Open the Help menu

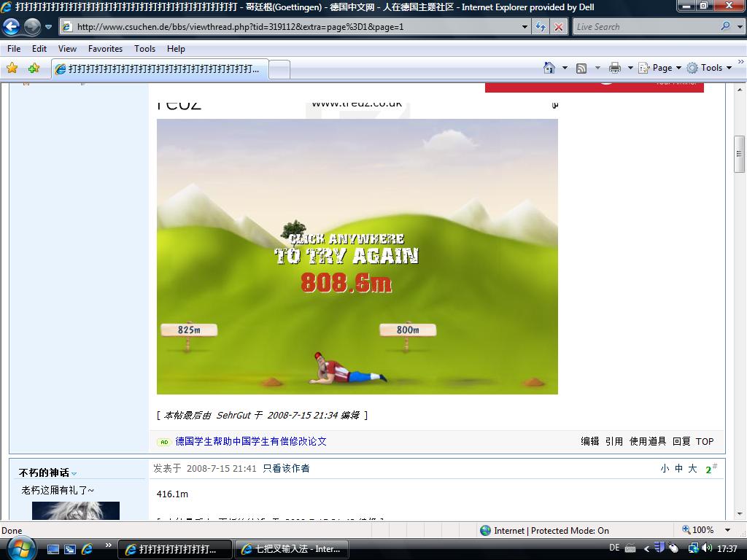[x=176, y=49]
